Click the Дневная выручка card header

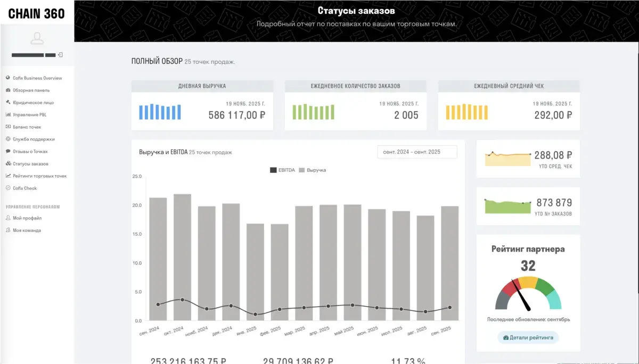[202, 86]
